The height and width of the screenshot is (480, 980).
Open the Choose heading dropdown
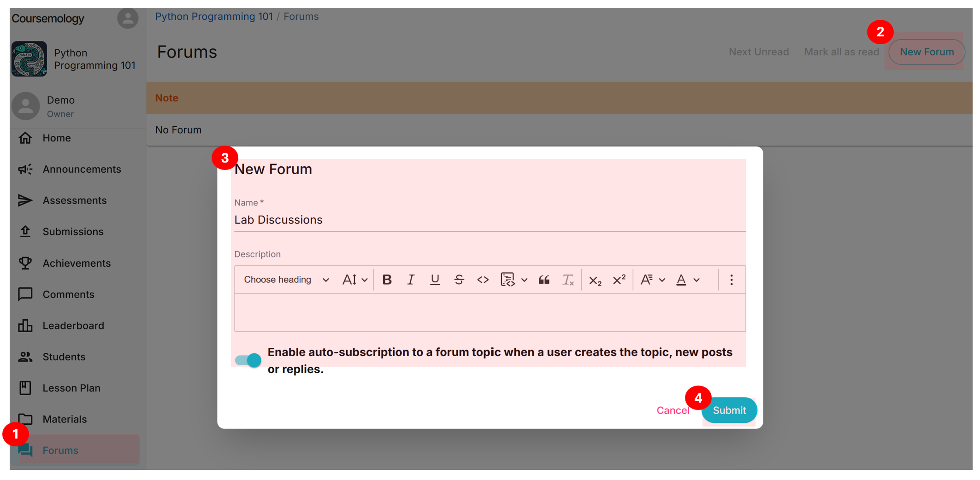tap(286, 280)
